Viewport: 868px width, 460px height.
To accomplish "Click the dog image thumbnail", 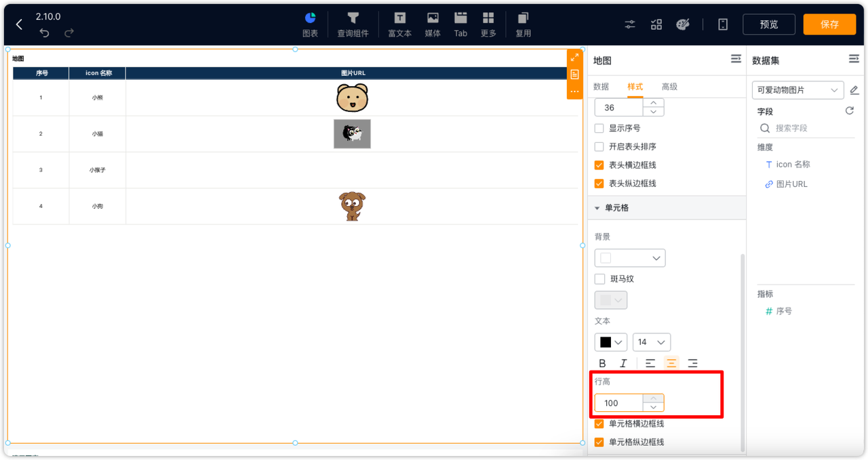I will click(x=352, y=207).
